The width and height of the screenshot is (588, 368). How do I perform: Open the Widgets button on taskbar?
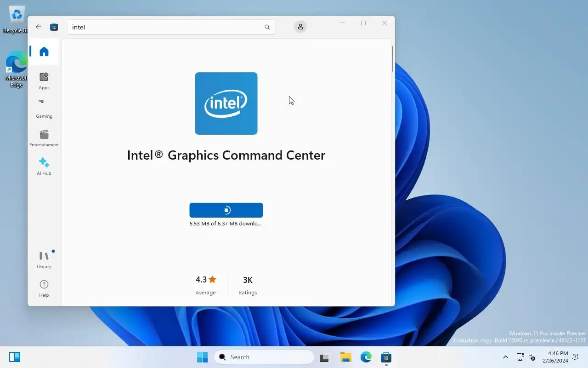[x=15, y=357]
